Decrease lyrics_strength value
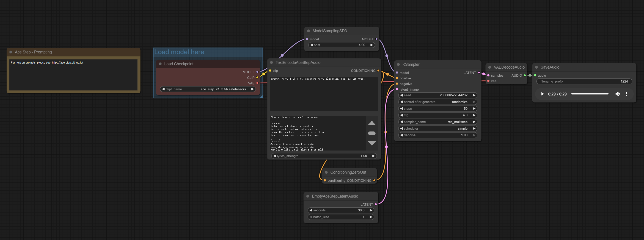Image resolution: width=644 pixels, height=240 pixels. point(275,156)
